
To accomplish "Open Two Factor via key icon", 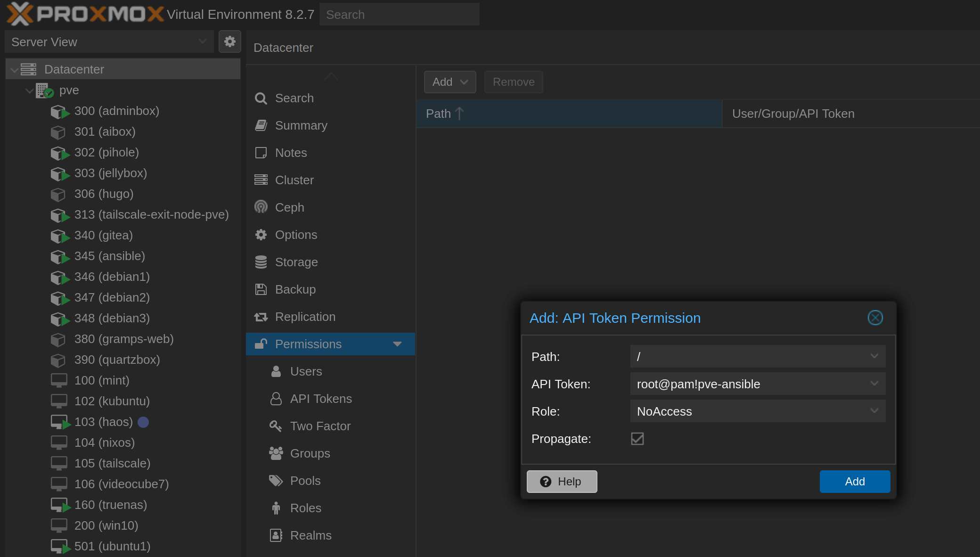I will tap(276, 426).
